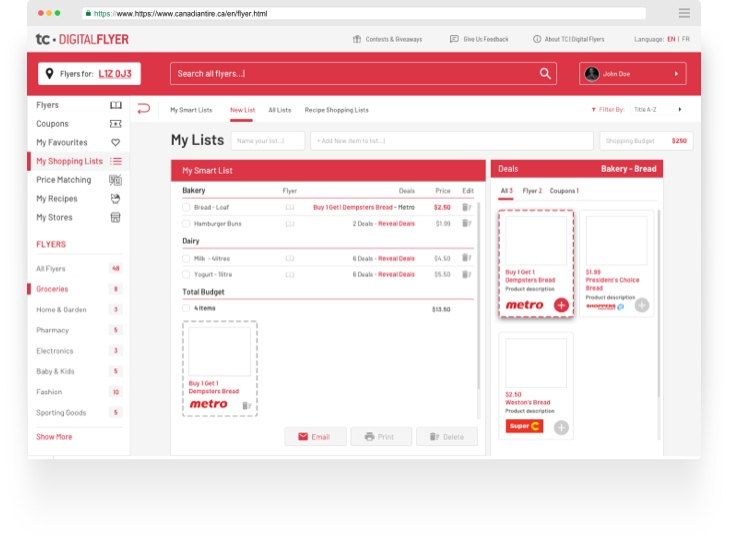Delete the Milk - 4litres row

coord(466,258)
